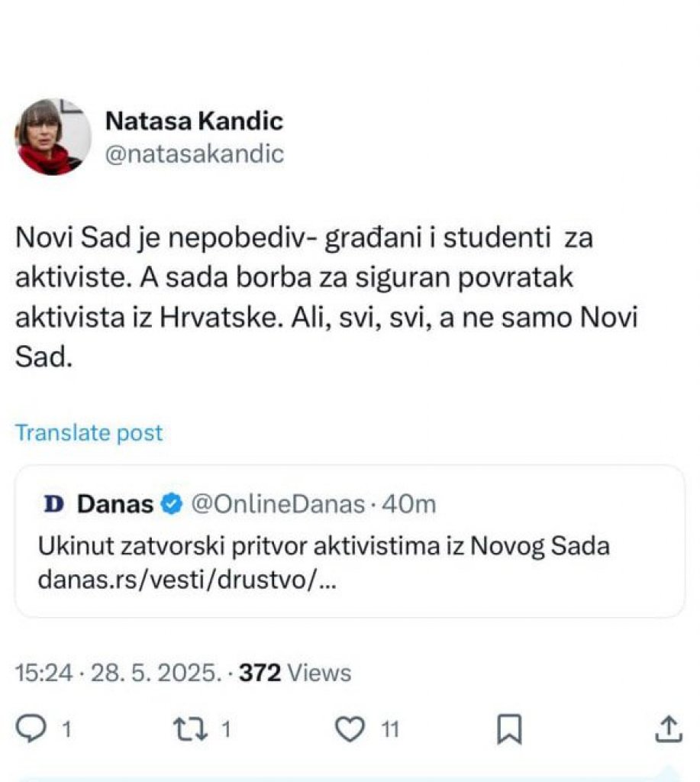Click the quoted headline about Novog Sada
700x782 pixels.
324,547
